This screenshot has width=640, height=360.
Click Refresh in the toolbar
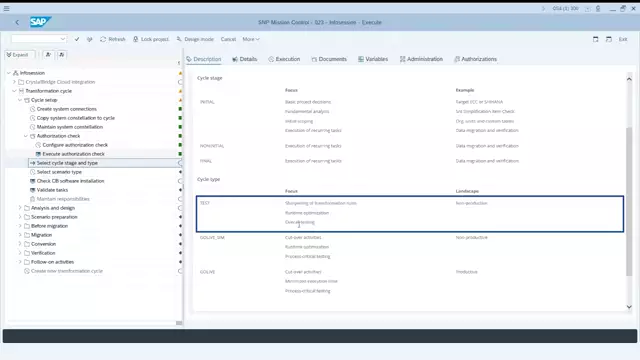(113, 39)
